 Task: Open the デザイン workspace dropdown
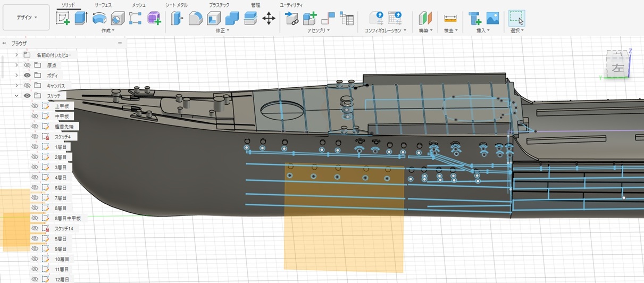[x=27, y=18]
